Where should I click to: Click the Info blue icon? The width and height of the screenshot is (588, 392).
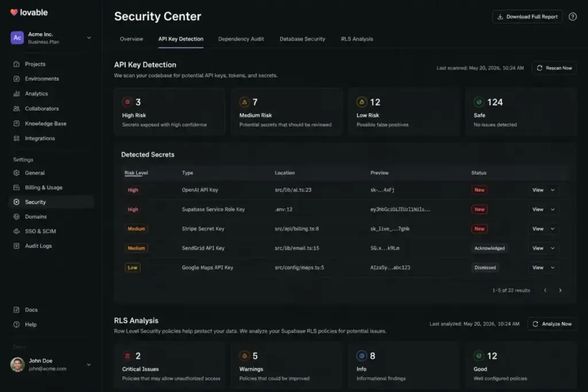362,356
